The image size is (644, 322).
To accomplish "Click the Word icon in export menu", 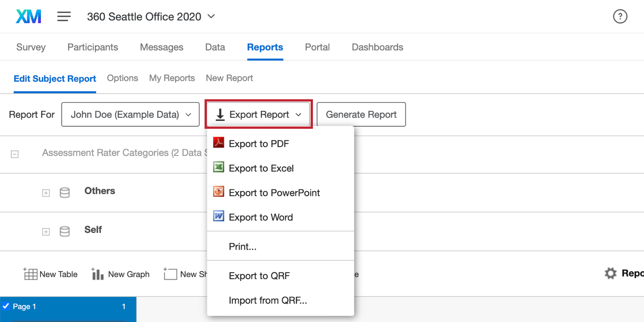I will pyautogui.click(x=219, y=216).
